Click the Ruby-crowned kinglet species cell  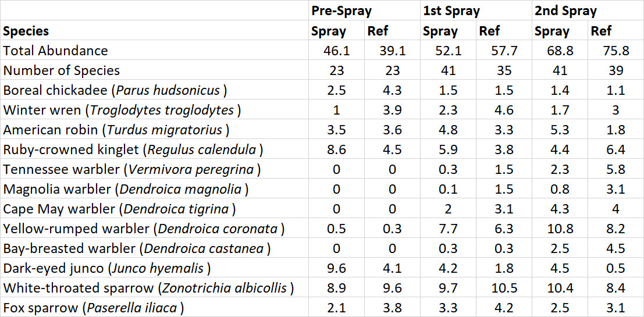(133, 149)
